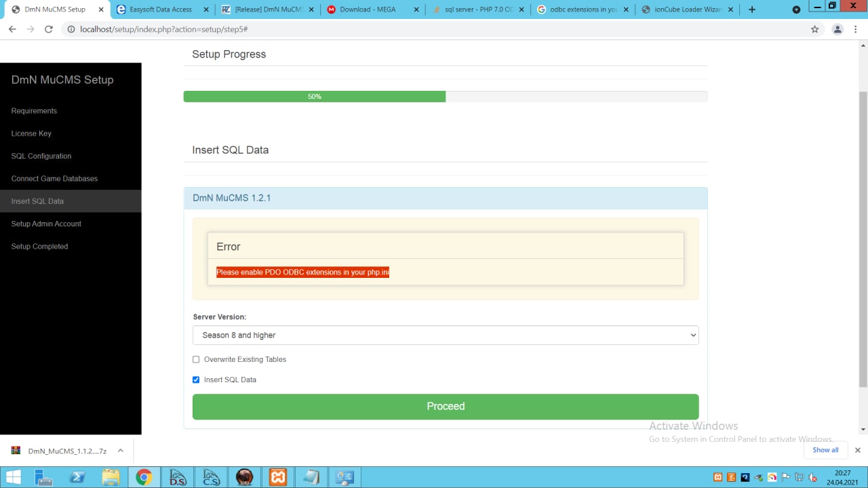Go back to the previous page
868x488 pixels.
pyautogui.click(x=12, y=29)
